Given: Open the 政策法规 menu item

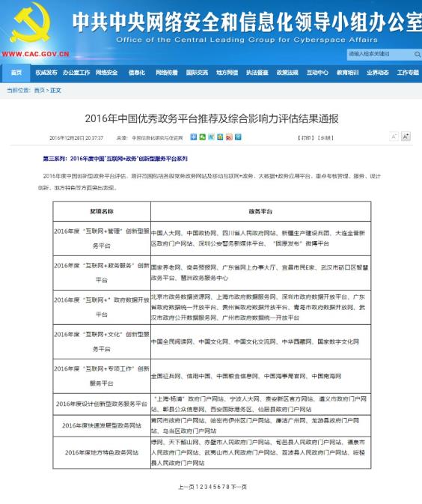Looking at the screenshot, I should pyautogui.click(x=287, y=73).
